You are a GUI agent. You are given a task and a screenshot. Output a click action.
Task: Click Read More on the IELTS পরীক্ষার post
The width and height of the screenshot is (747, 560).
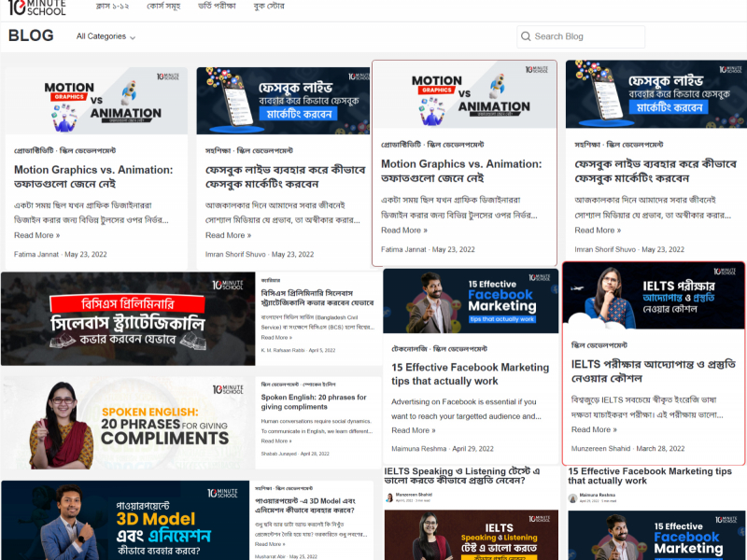[594, 430]
